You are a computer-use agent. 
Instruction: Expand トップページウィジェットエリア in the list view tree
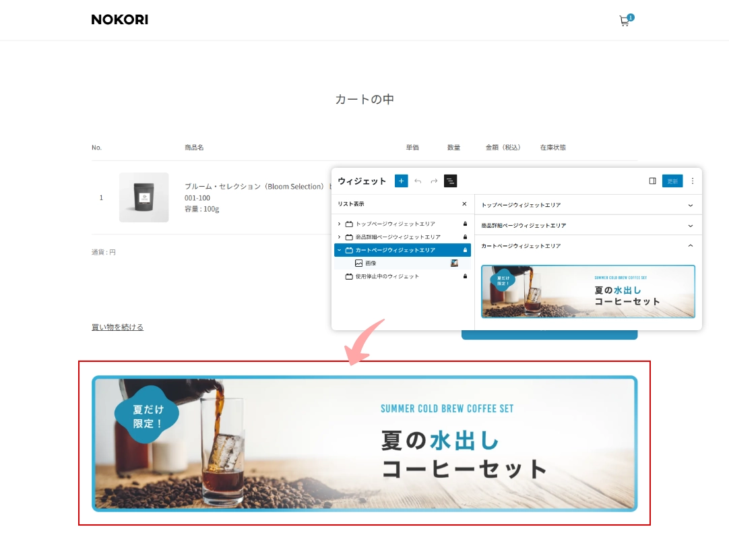tap(338, 223)
